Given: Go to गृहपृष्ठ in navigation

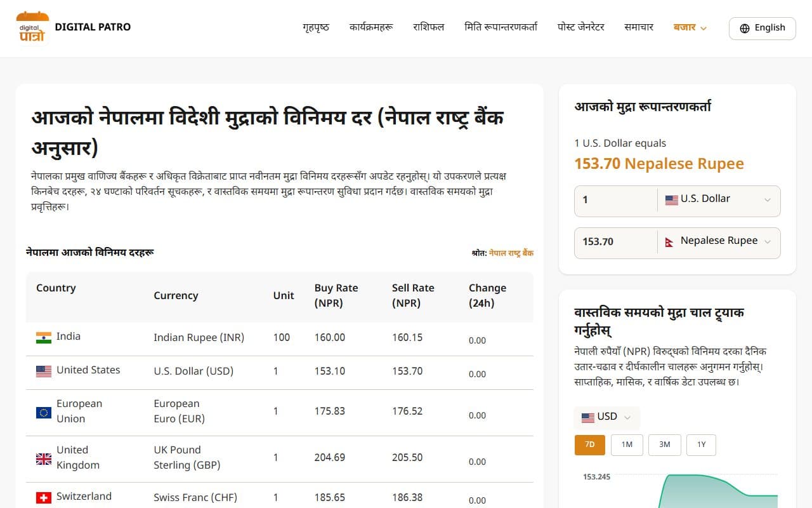Looking at the screenshot, I should (x=316, y=27).
